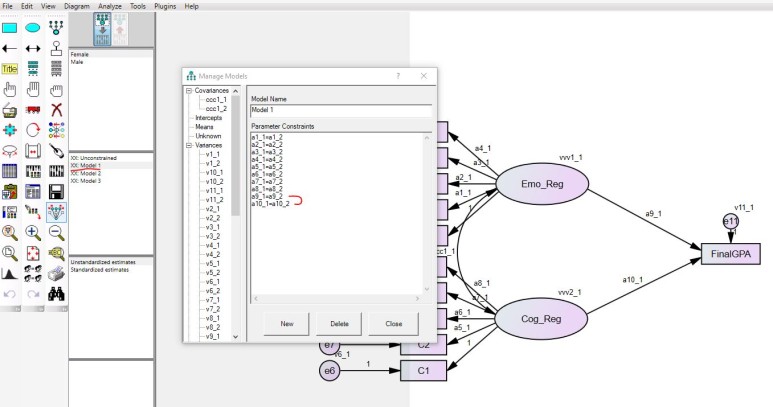Open the View menu
The width and height of the screenshot is (773, 407).
[x=48, y=6]
